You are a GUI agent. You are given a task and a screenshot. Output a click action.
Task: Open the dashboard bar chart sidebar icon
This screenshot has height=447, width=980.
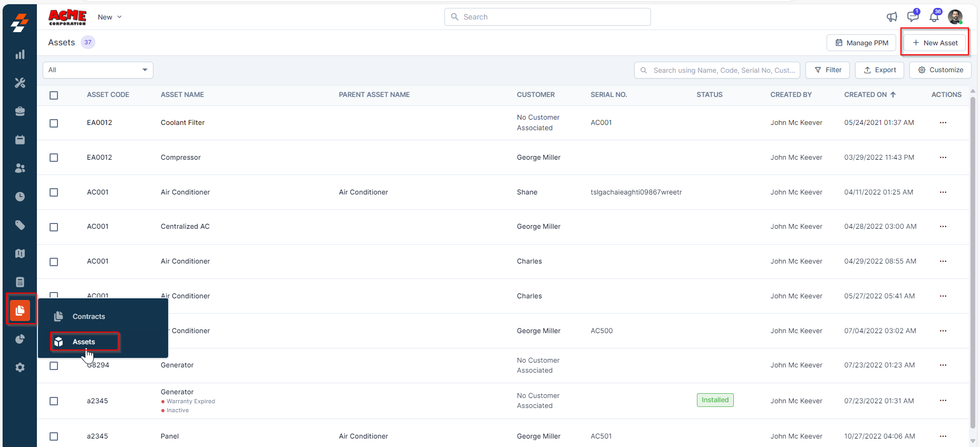click(20, 55)
